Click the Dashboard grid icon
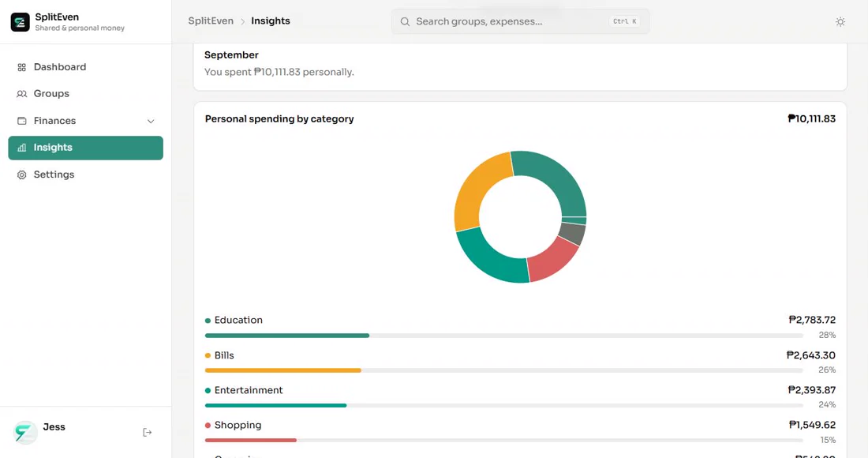Viewport: 868px width, 458px height. [x=21, y=68]
